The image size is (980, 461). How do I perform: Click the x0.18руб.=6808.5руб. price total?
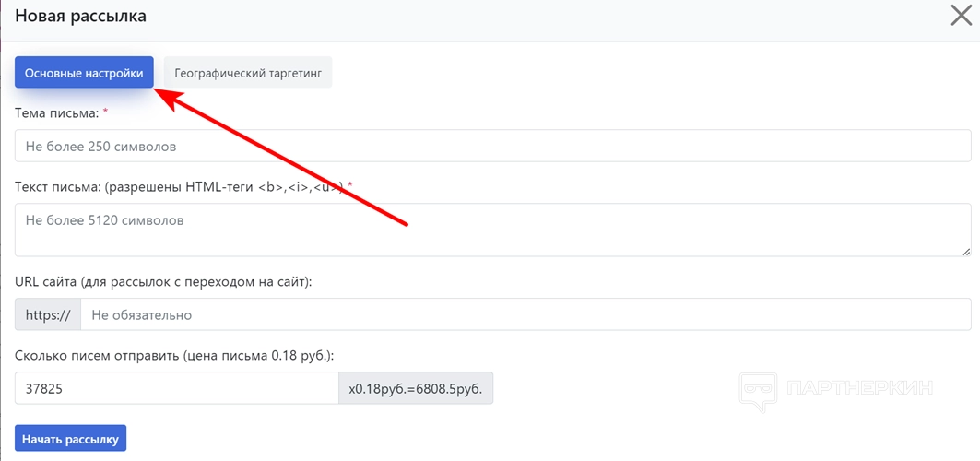(x=416, y=389)
